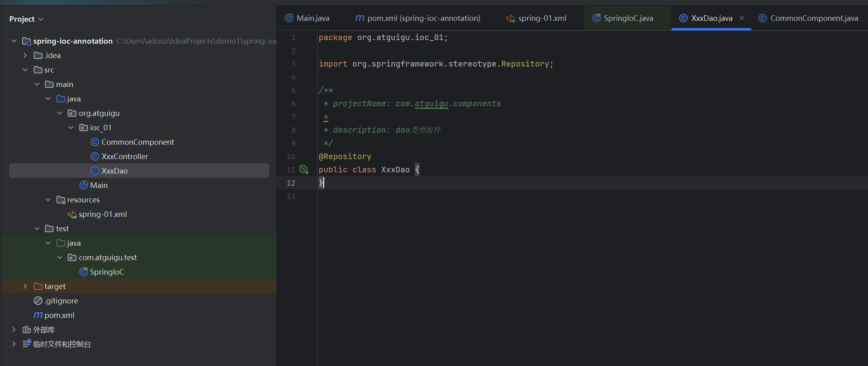The image size is (868, 366).
Task: Click the spring-01.xml file icon in resources
Action: 72,214
